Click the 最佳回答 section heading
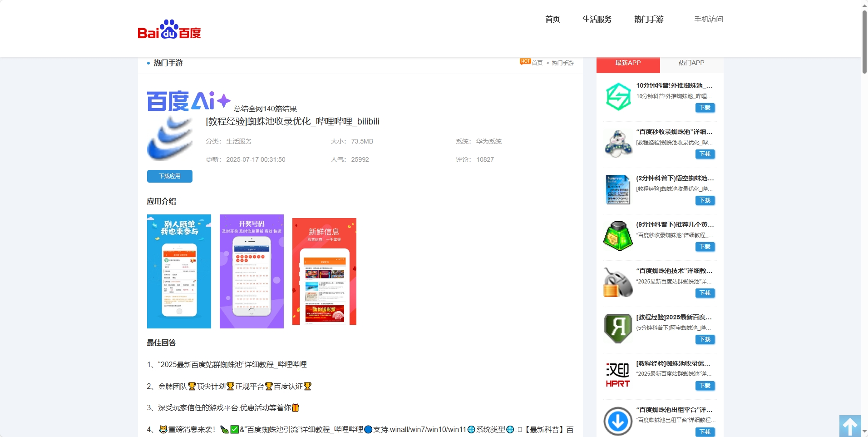 [x=161, y=343]
